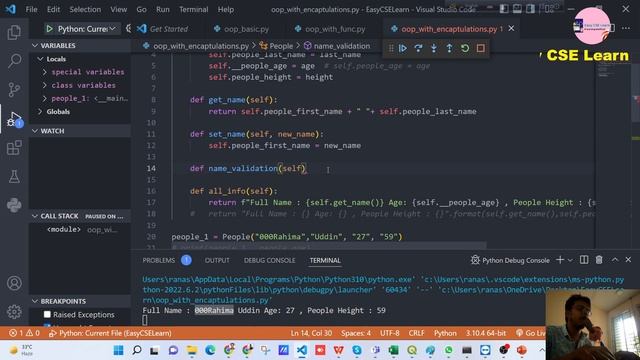Change UTF-8 encoding in status bar

coord(389,333)
